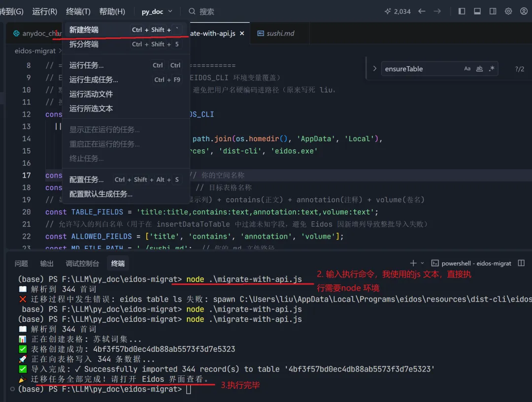Open the py_doc project dropdown
Screen dimensions: 532x402
(x=157, y=11)
